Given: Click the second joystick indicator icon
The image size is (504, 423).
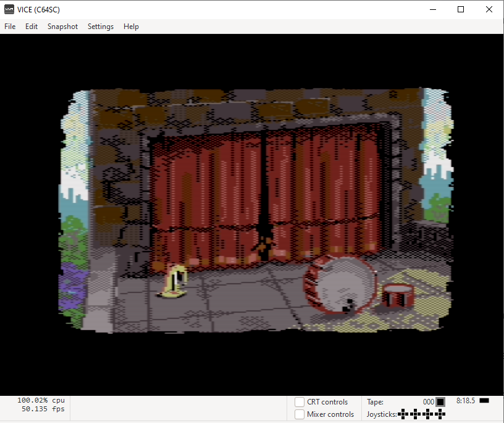Looking at the screenshot, I should [415, 414].
